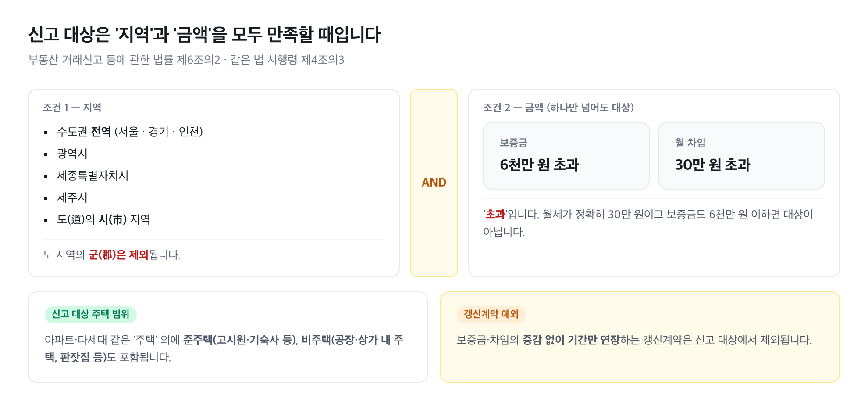Click the red 군(郡)은 제외 text
The height and width of the screenshot is (409, 868).
pyautogui.click(x=118, y=255)
